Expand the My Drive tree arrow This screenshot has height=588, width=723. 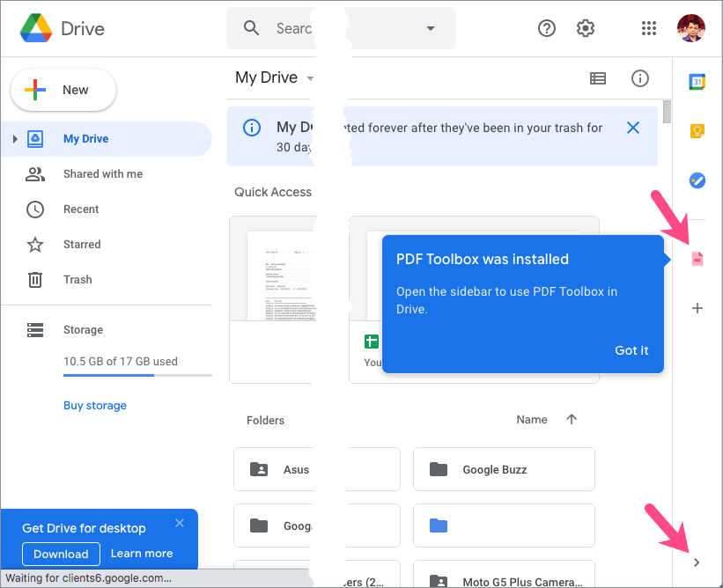[15, 139]
